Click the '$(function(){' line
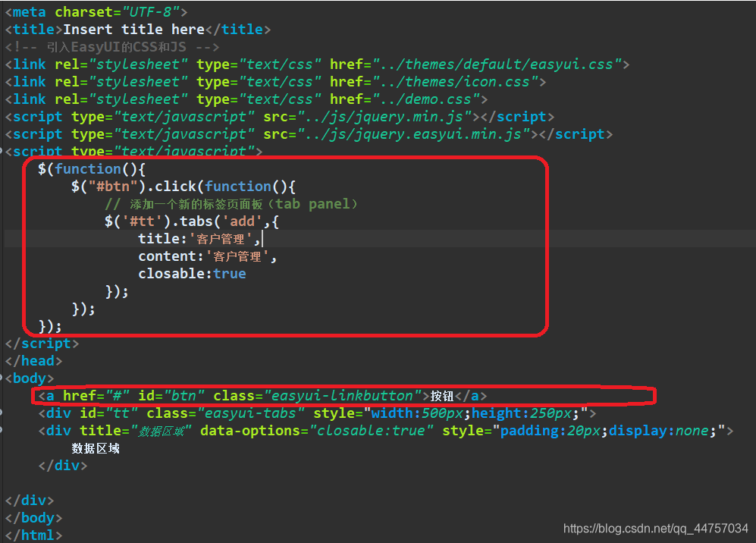 tap(92, 169)
